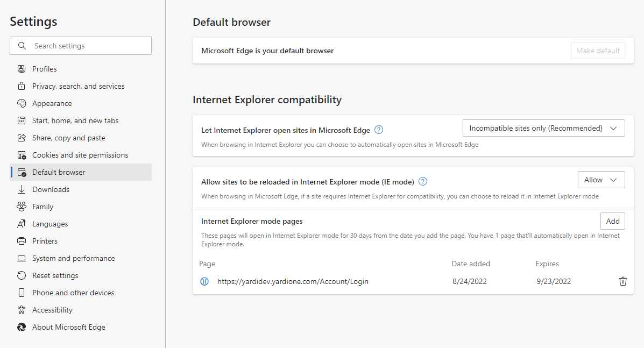Click the Accessibility icon
The image size is (644, 348).
(x=22, y=310)
